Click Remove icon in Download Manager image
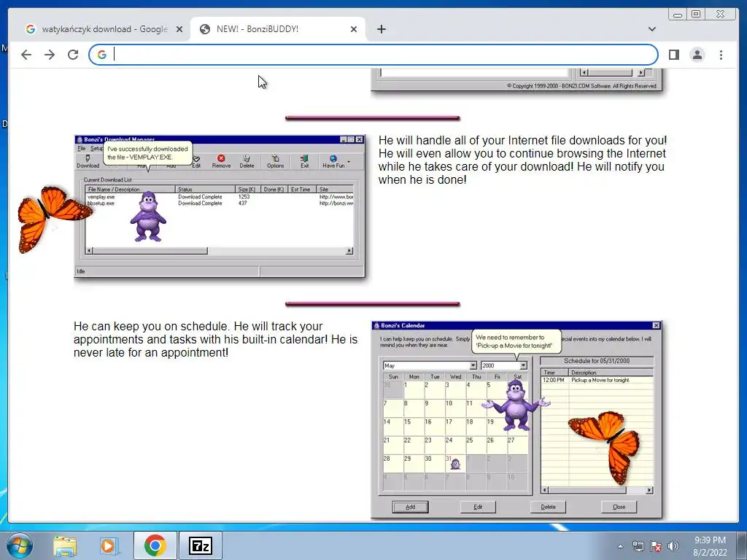Screen dimensions: 747x560 [x=221, y=161]
